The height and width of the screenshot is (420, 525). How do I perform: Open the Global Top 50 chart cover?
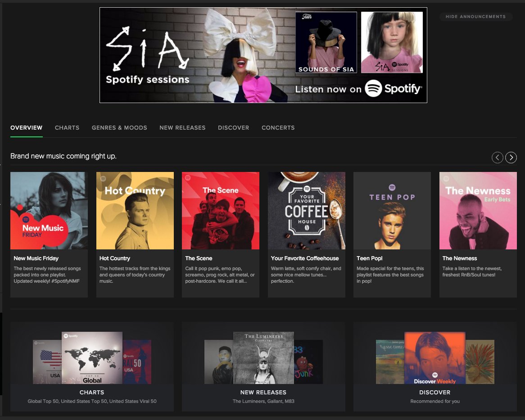coord(92,358)
